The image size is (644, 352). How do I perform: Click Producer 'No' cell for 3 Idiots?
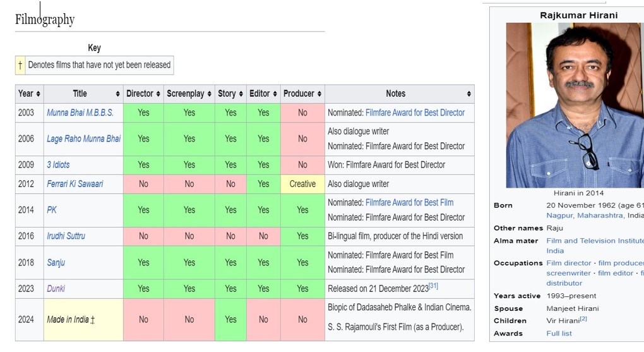pyautogui.click(x=302, y=165)
